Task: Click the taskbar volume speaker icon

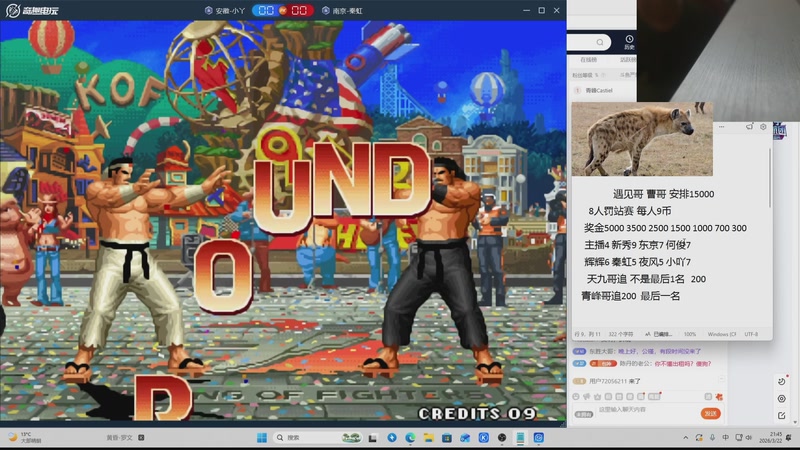Action: [749, 438]
